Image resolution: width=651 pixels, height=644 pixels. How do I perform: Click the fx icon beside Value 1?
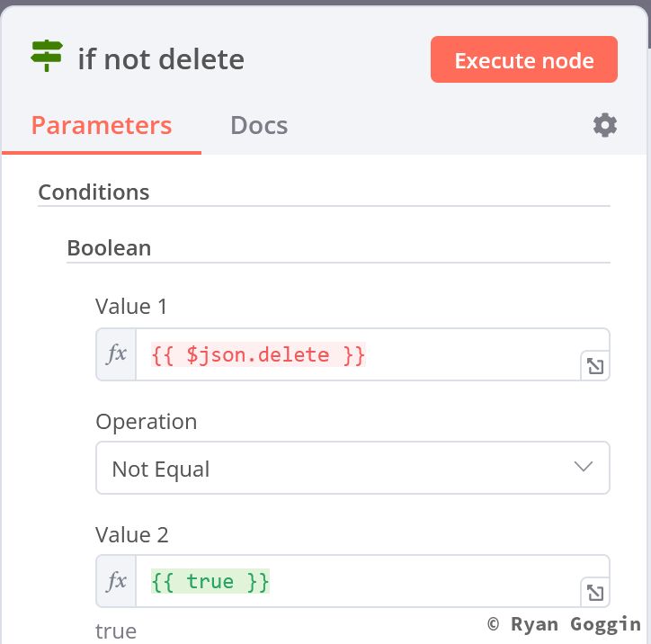tap(117, 354)
